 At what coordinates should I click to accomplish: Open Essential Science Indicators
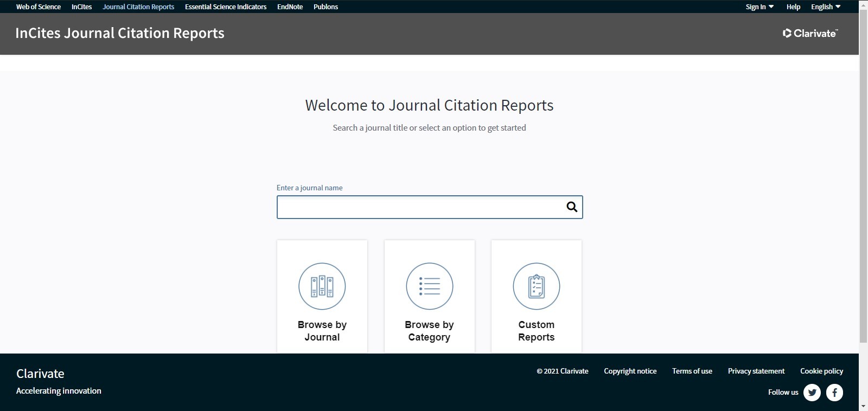coord(226,7)
